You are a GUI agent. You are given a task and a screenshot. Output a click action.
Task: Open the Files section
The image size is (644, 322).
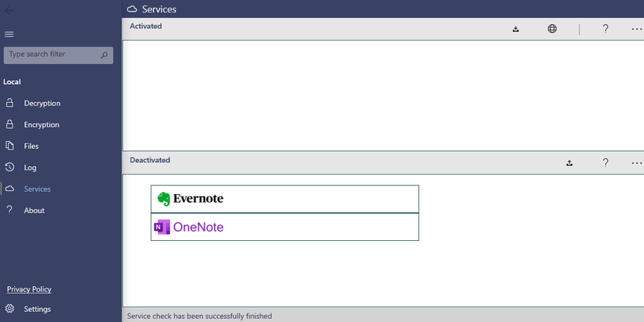pyautogui.click(x=31, y=146)
